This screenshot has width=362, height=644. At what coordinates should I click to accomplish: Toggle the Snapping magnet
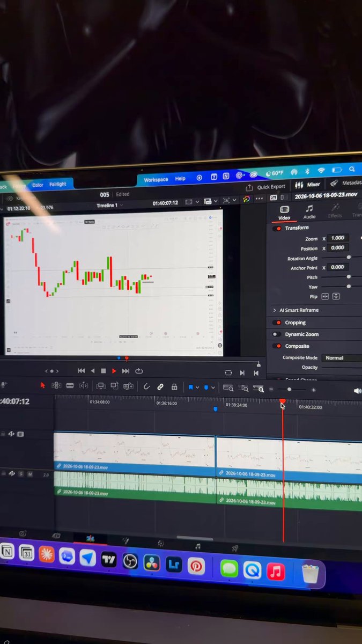point(146,386)
